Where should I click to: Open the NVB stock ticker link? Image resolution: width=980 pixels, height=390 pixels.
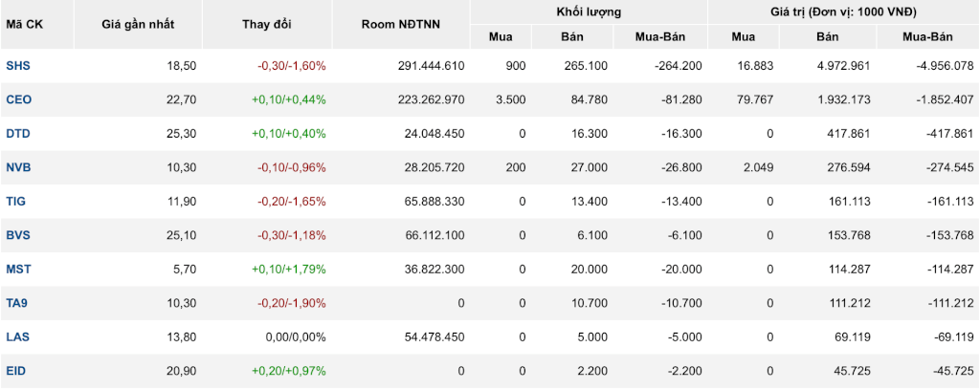(x=19, y=167)
